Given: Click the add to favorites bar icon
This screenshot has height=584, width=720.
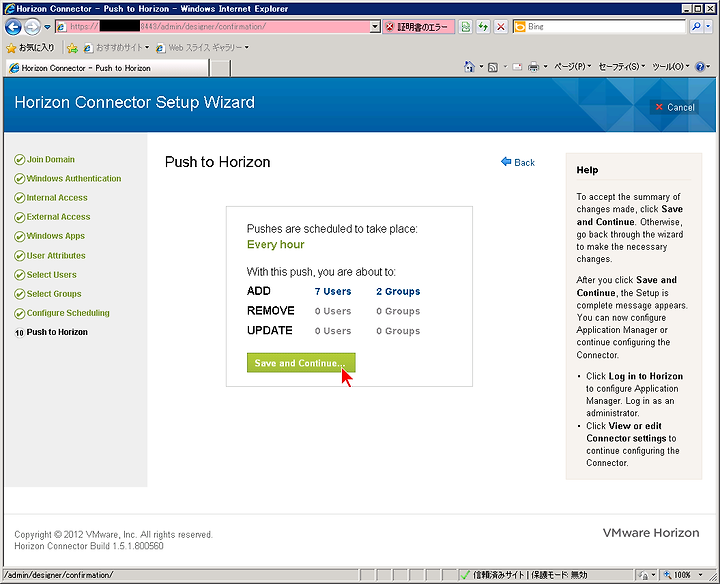Looking at the screenshot, I should tap(72, 48).
